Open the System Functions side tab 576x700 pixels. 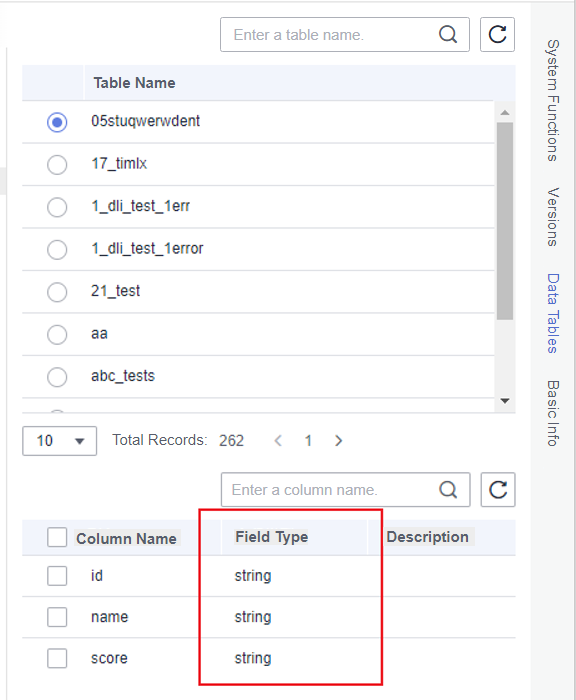pos(553,100)
